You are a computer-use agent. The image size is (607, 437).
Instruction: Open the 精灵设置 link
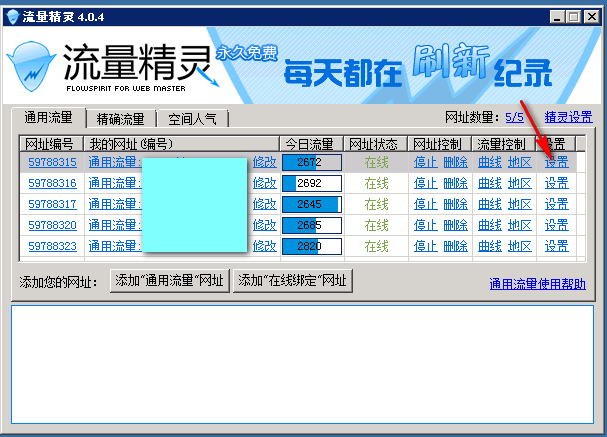568,117
